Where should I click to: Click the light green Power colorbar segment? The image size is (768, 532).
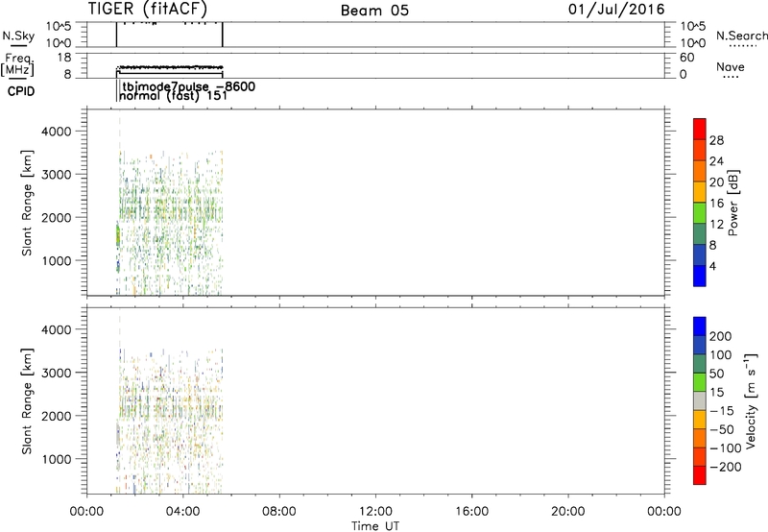(700, 212)
